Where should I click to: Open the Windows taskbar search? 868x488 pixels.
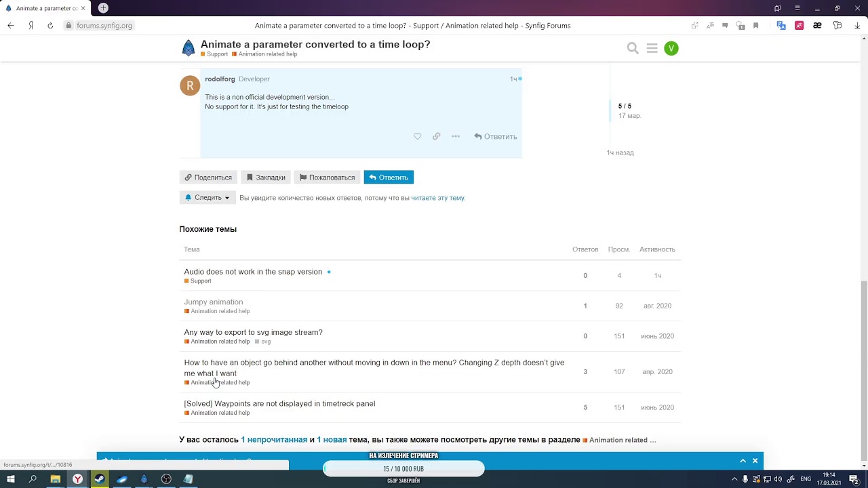33,479
